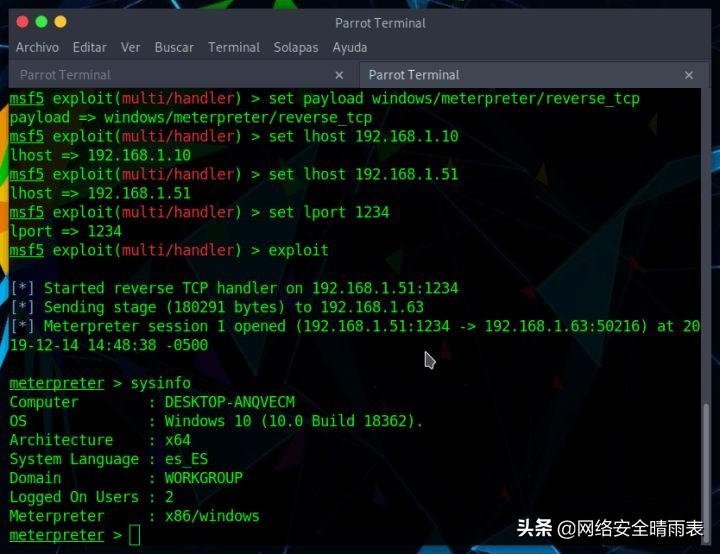Click the 'set lport 1234' command text
Viewport: 720px width, 554px height.
329,212
